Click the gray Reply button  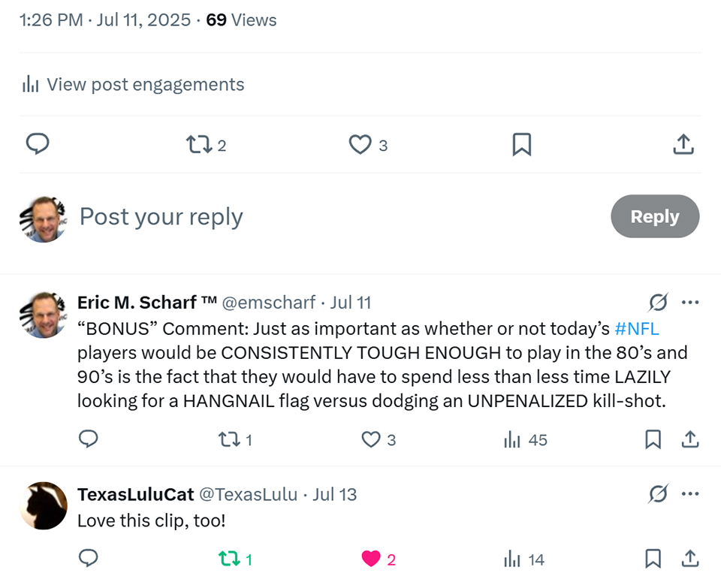[x=654, y=216]
